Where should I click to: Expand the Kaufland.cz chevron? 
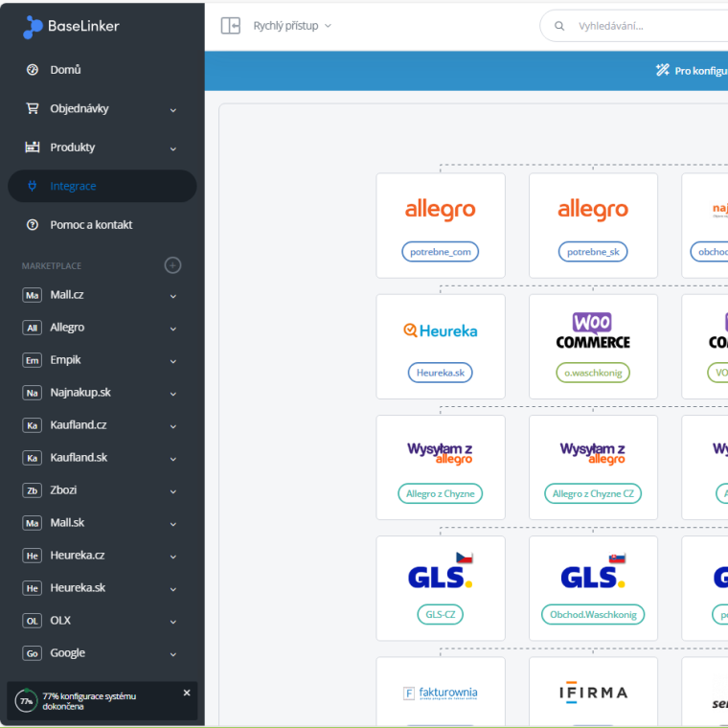pyautogui.click(x=173, y=426)
